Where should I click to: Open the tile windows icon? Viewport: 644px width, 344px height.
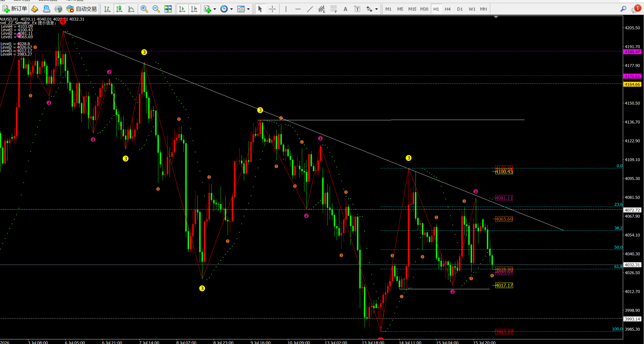point(168,9)
